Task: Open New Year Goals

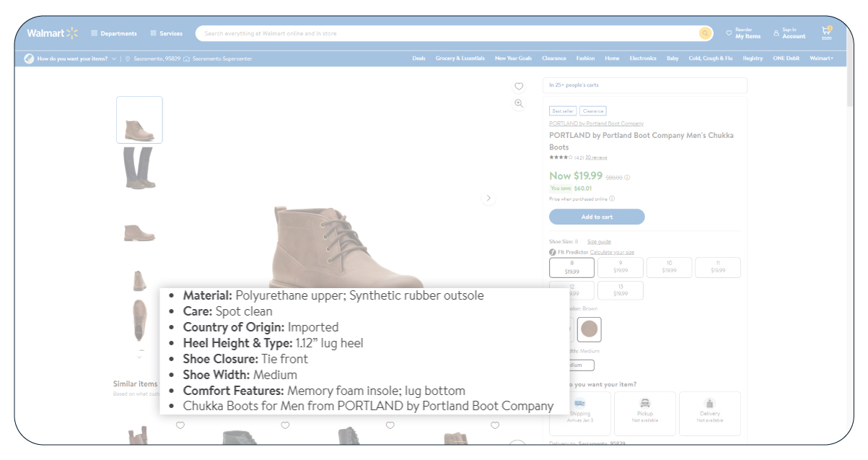Action: coord(513,58)
